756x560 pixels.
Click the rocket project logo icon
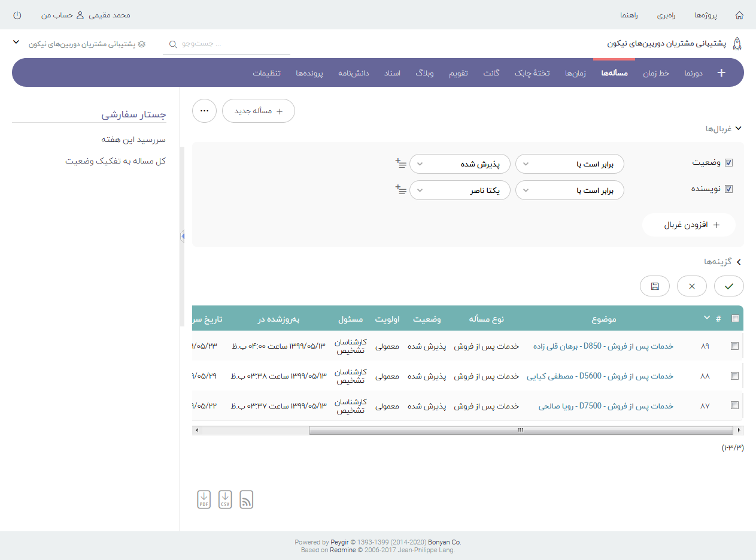(x=737, y=44)
